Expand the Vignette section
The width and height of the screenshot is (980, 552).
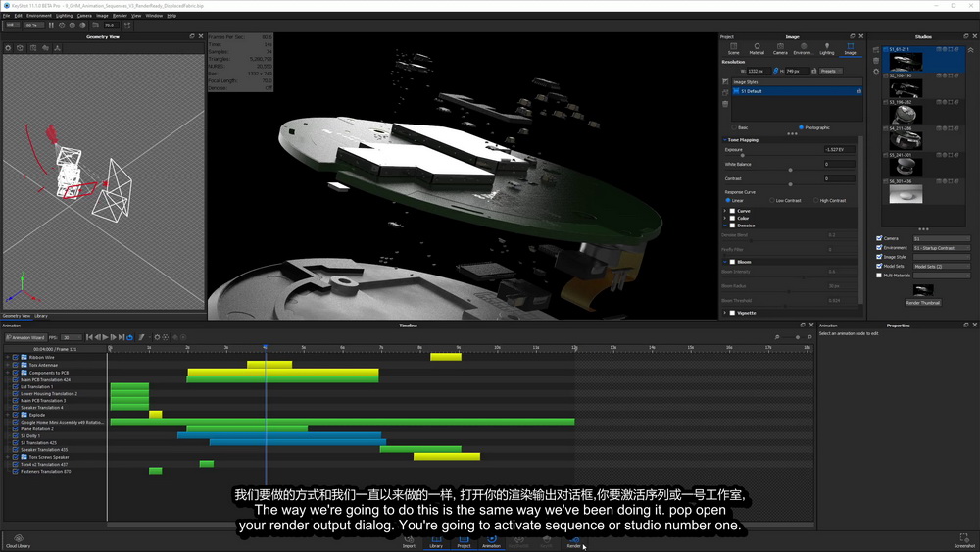pos(725,313)
